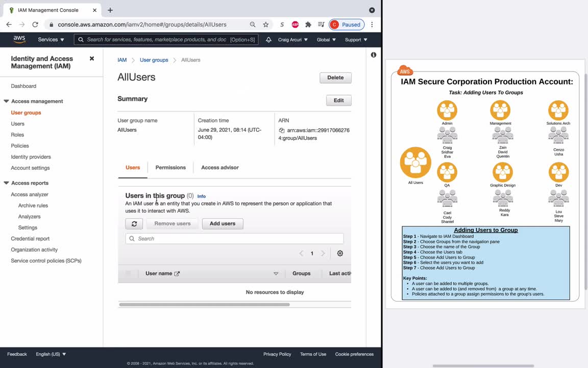
Task: Click the AWS logo home icon
Action: tap(19, 39)
